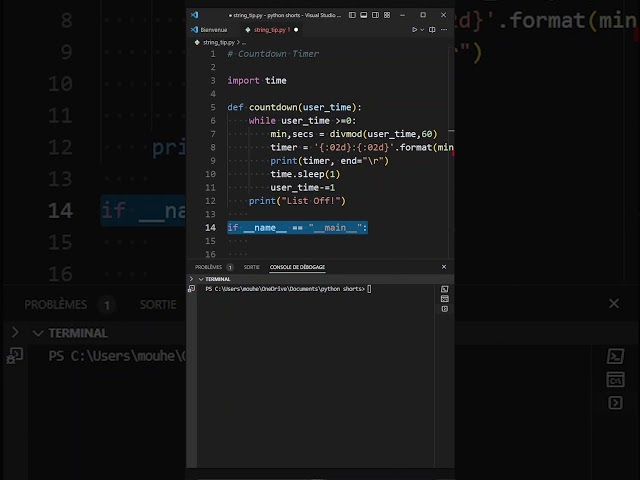Open the editor more actions ellipsis
Viewport: 640px width, 480px height.
pyautogui.click(x=444, y=30)
